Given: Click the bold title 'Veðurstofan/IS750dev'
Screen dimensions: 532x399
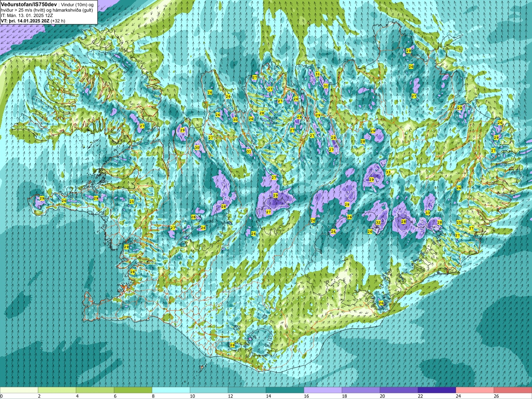Looking at the screenshot, I should click(29, 4).
